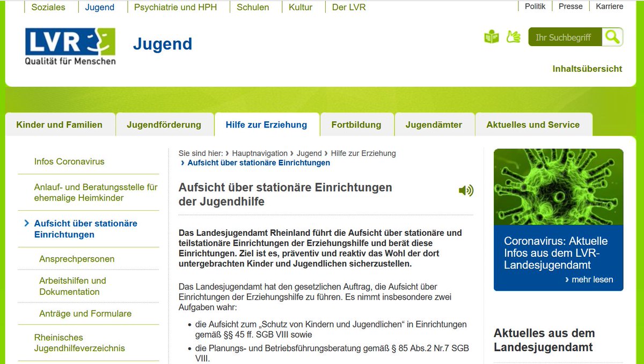This screenshot has height=364, width=644.
Task: Open the Soziales top menu
Action: 48,7
